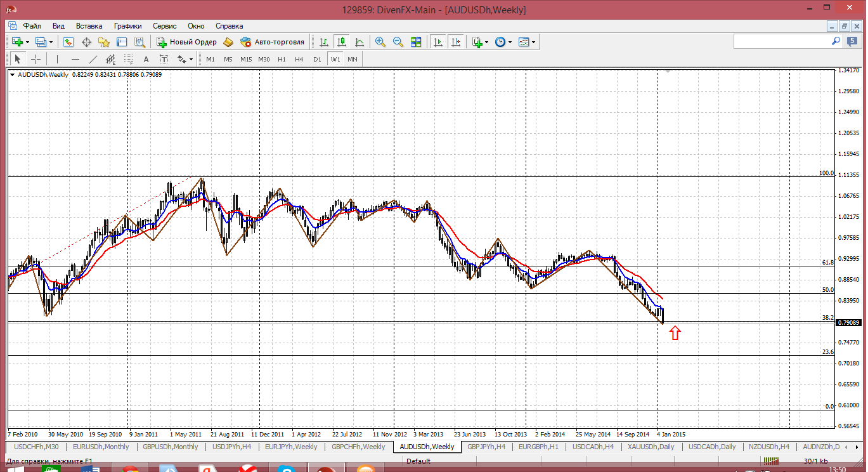Open the Графики menu

click(127, 26)
